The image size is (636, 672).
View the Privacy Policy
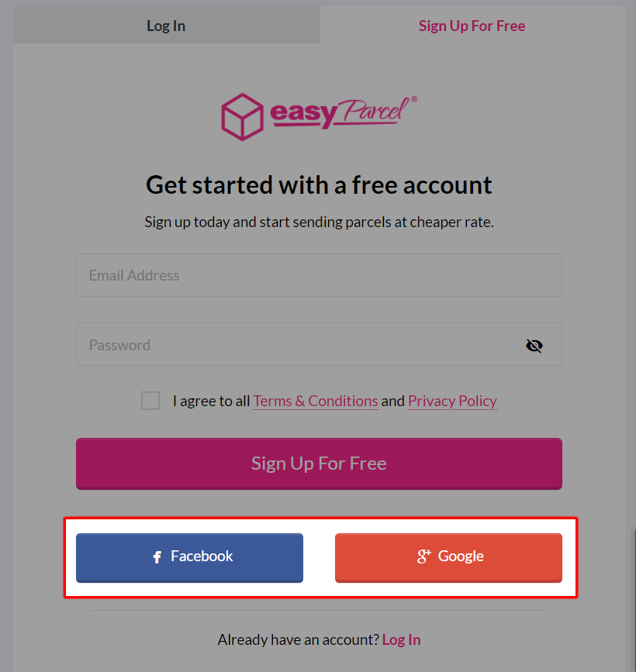click(x=452, y=401)
